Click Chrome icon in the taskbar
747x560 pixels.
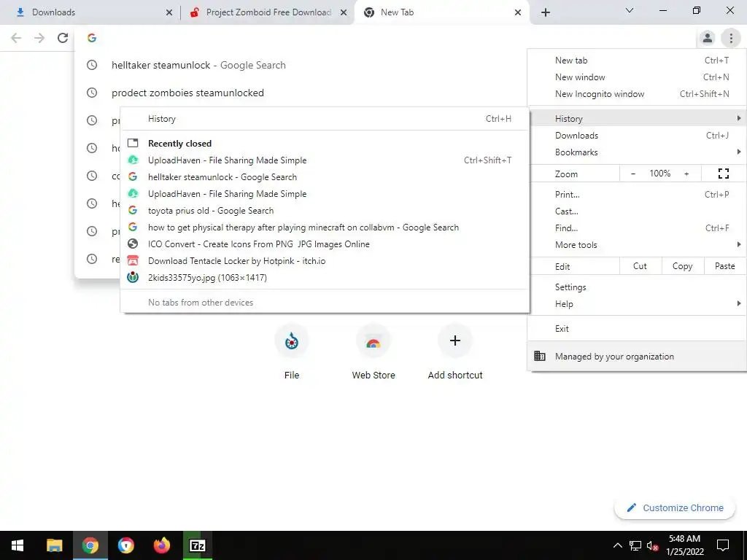click(90, 545)
